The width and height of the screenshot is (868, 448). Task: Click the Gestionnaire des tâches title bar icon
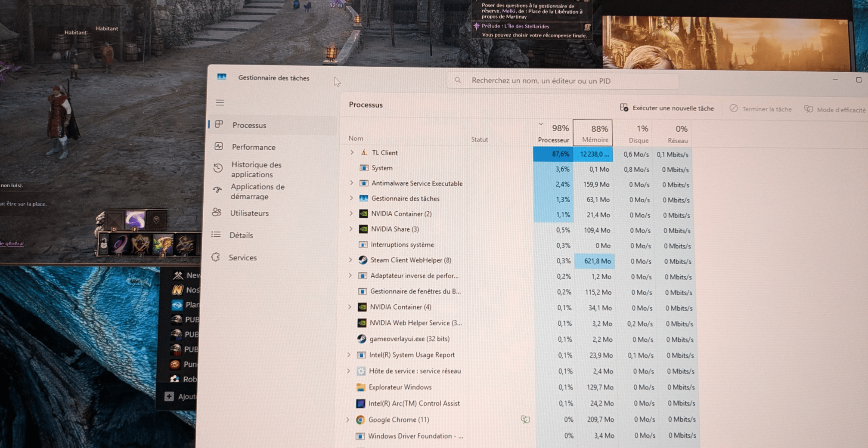coord(222,77)
